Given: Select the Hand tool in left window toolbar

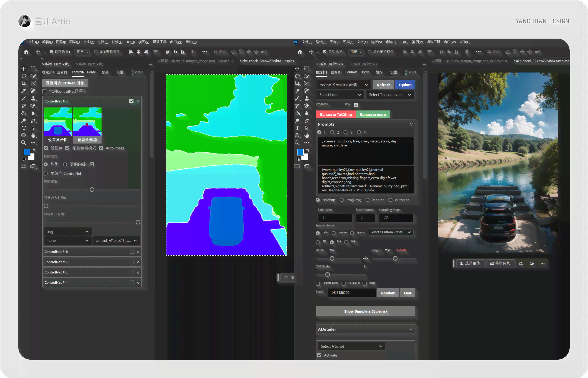Looking at the screenshot, I should 33,135.
